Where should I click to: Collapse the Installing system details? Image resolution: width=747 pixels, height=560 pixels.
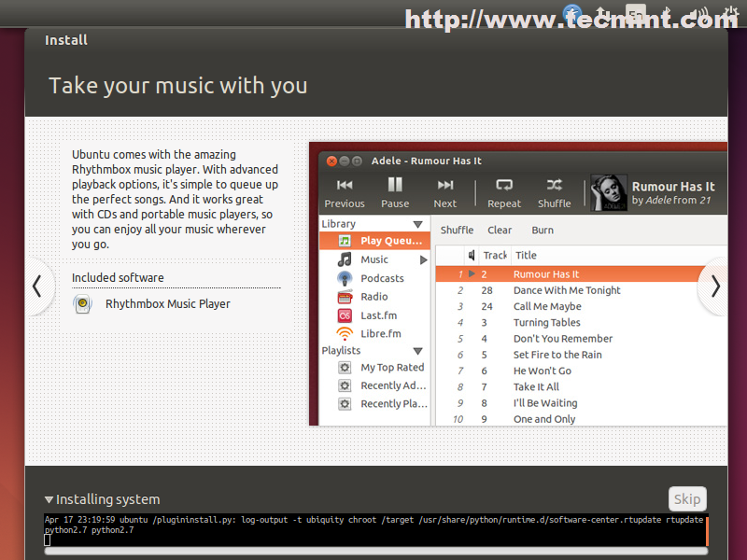tap(49, 499)
